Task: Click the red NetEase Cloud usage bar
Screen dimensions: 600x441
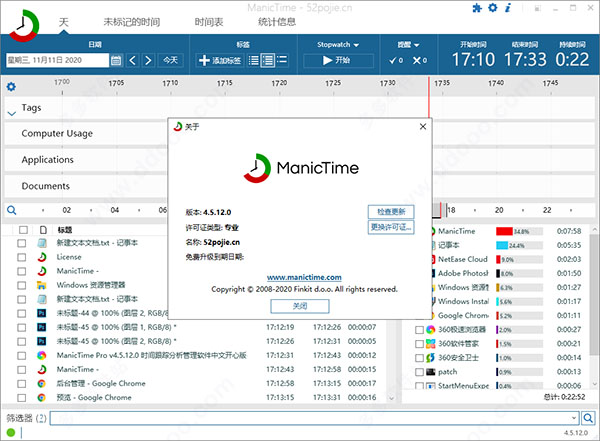Action: pyautogui.click(x=498, y=259)
